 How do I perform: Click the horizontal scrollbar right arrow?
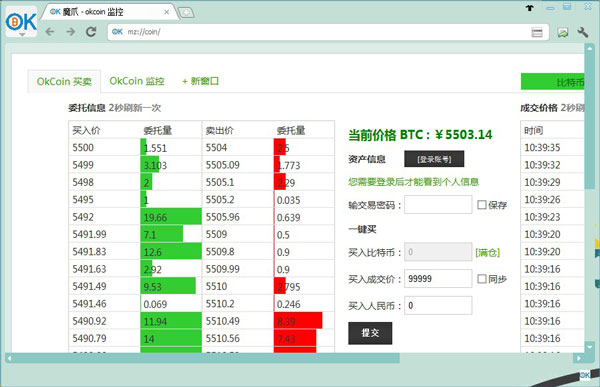[579, 358]
